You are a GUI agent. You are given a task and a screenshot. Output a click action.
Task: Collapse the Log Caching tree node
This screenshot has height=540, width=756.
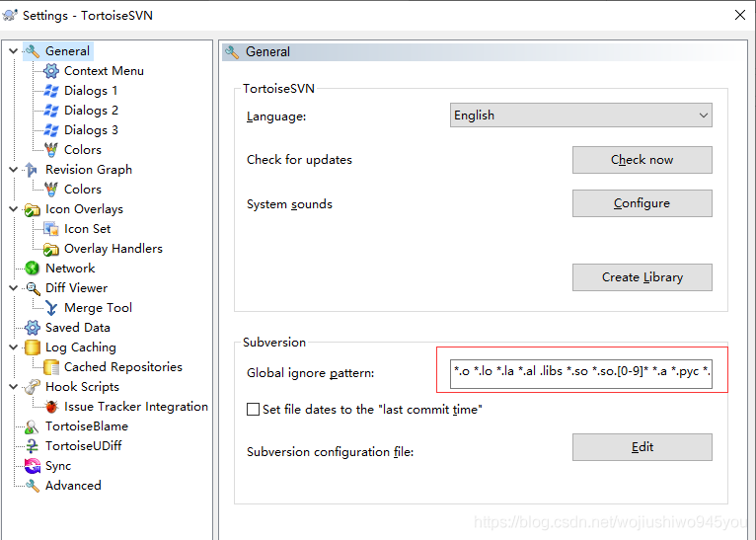tap(14, 347)
